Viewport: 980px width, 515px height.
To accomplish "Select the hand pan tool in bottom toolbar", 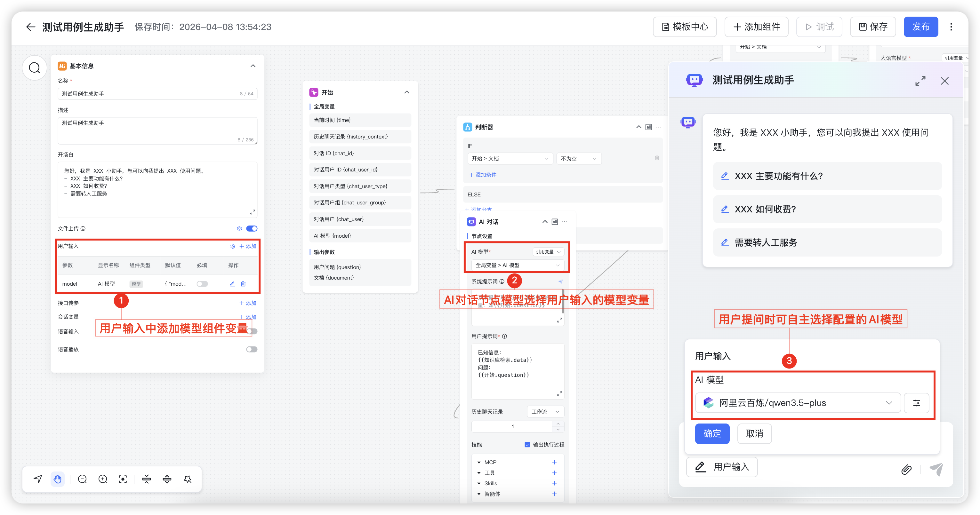I will click(x=57, y=479).
